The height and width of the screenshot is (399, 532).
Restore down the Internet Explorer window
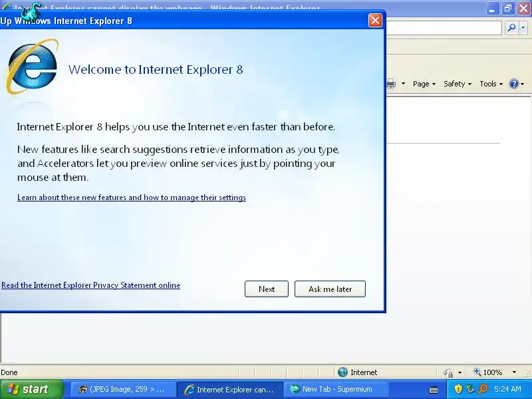pyautogui.click(x=507, y=9)
